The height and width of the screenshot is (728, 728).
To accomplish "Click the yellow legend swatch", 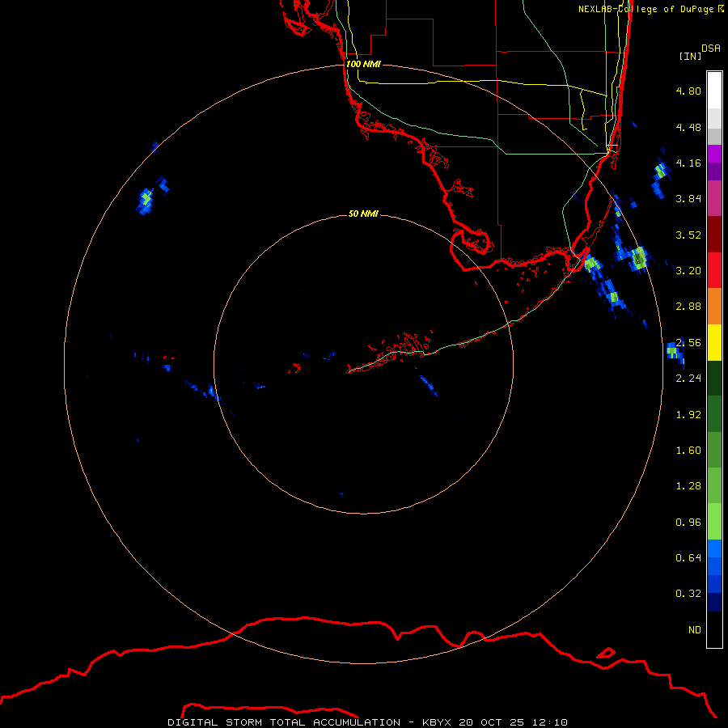I will coord(714,342).
